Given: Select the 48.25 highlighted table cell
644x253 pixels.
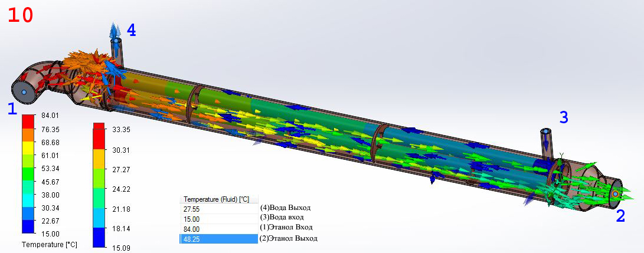Looking at the screenshot, I should point(218,239).
